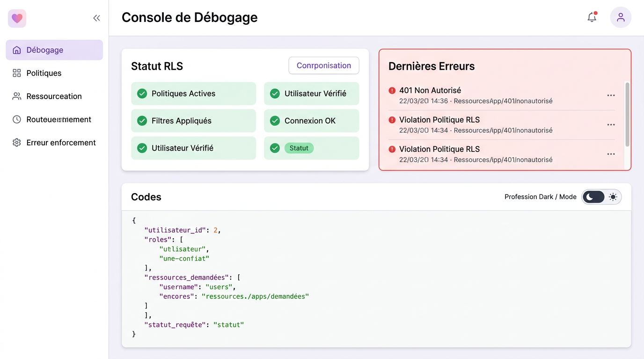Click the "une-confiat" value in code
The width and height of the screenshot is (644, 359).
point(184,258)
